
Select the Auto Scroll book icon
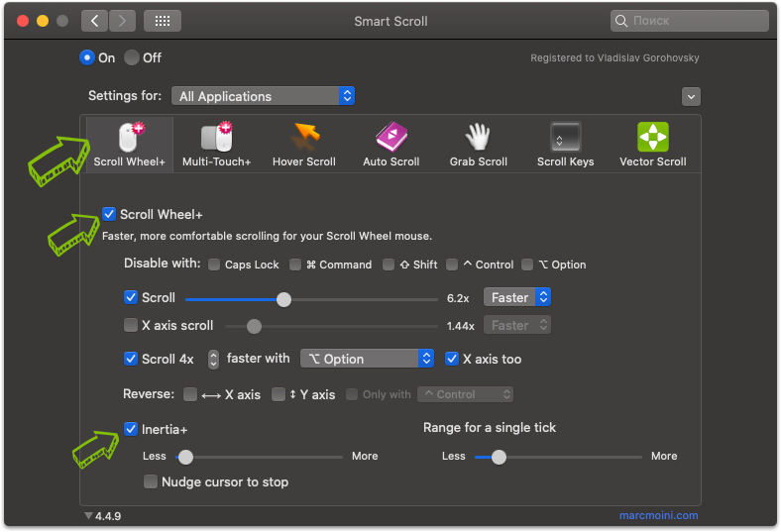pos(391,137)
